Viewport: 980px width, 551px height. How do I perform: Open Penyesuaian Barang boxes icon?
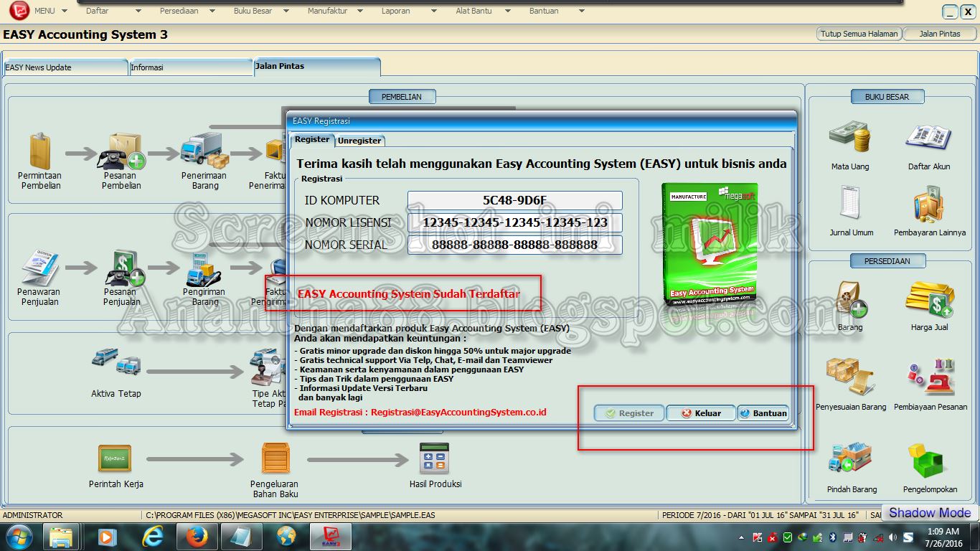click(850, 377)
